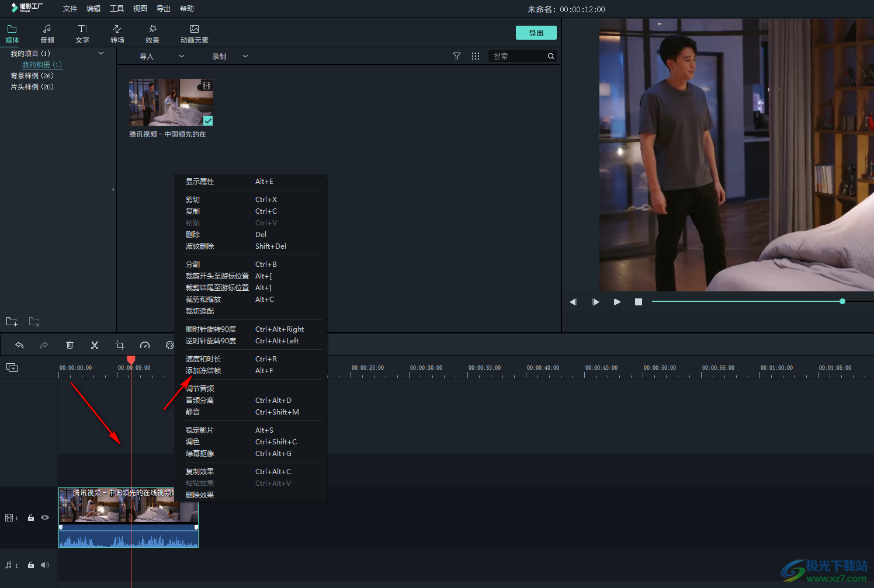The width and height of the screenshot is (874, 588).
Task: Collapse the media library side panel arrow
Action: (113, 189)
